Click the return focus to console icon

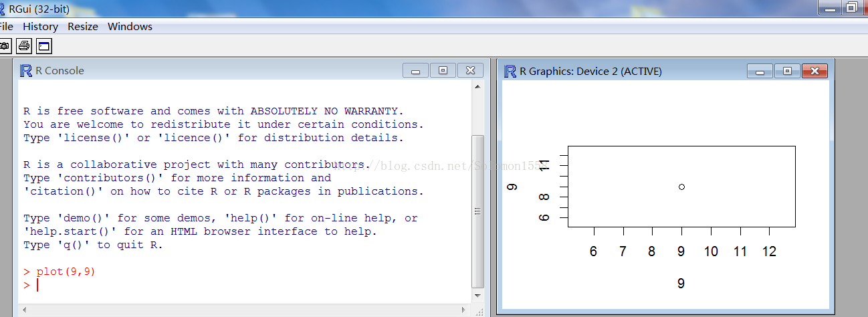44,46
